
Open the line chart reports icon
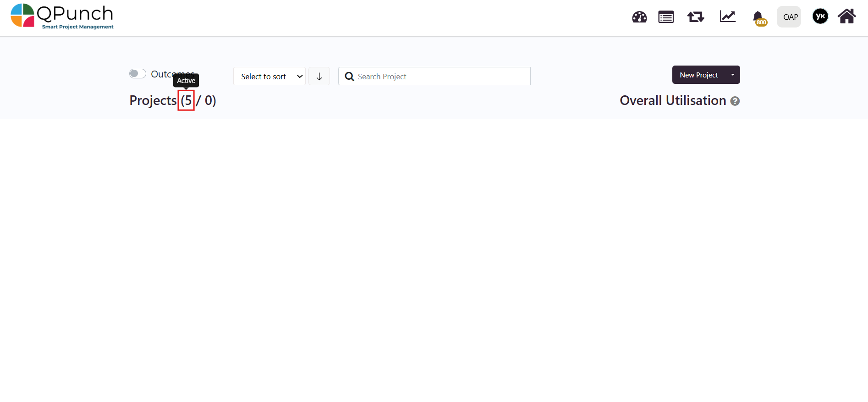point(727,17)
